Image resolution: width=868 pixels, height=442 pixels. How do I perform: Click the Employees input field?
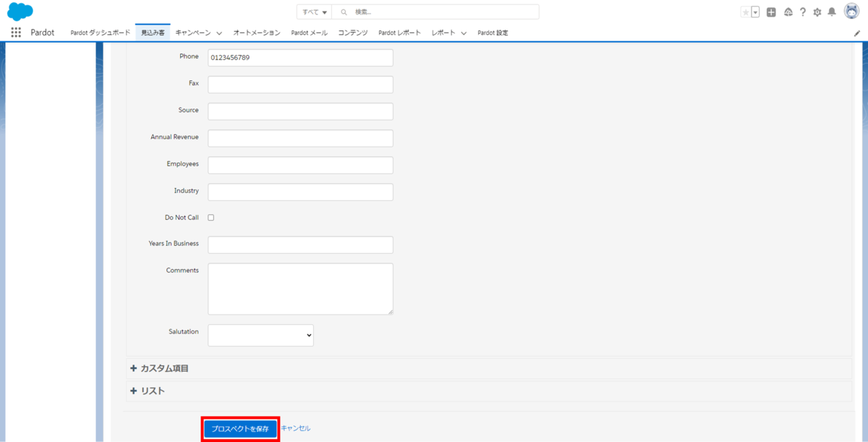300,165
